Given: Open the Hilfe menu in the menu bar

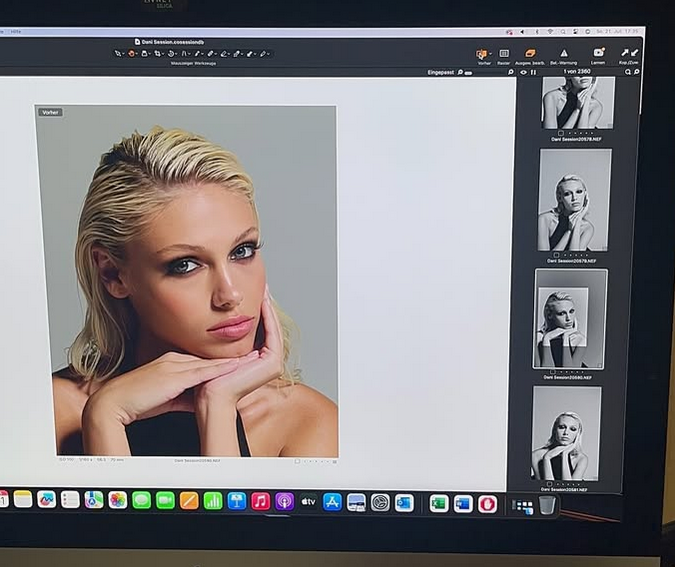Looking at the screenshot, I should pyautogui.click(x=15, y=32).
